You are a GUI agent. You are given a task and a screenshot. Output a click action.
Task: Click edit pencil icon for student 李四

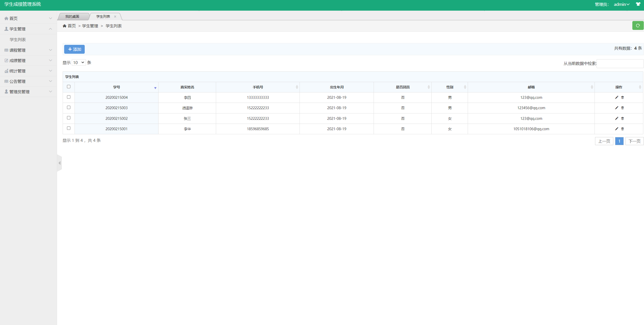[x=617, y=97]
